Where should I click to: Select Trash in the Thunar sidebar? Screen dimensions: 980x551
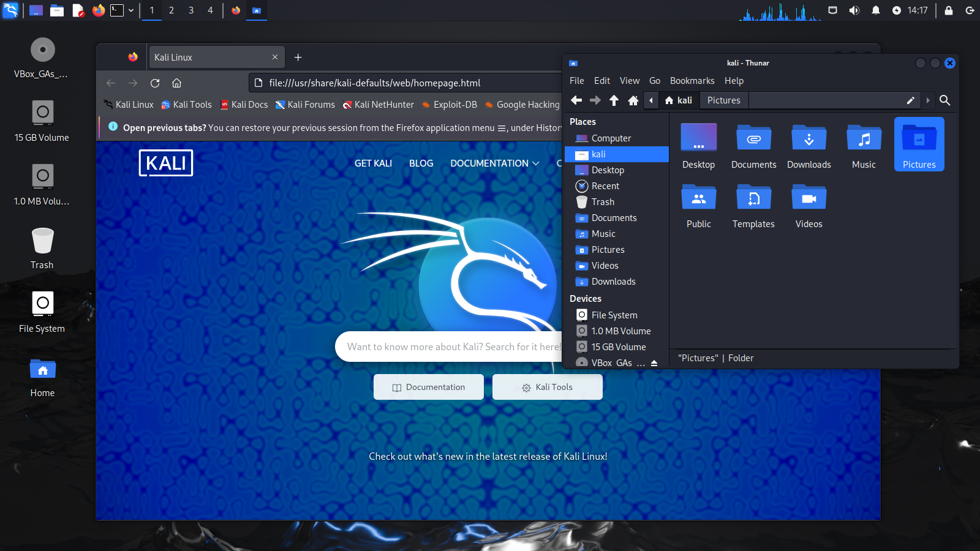(x=617, y=202)
